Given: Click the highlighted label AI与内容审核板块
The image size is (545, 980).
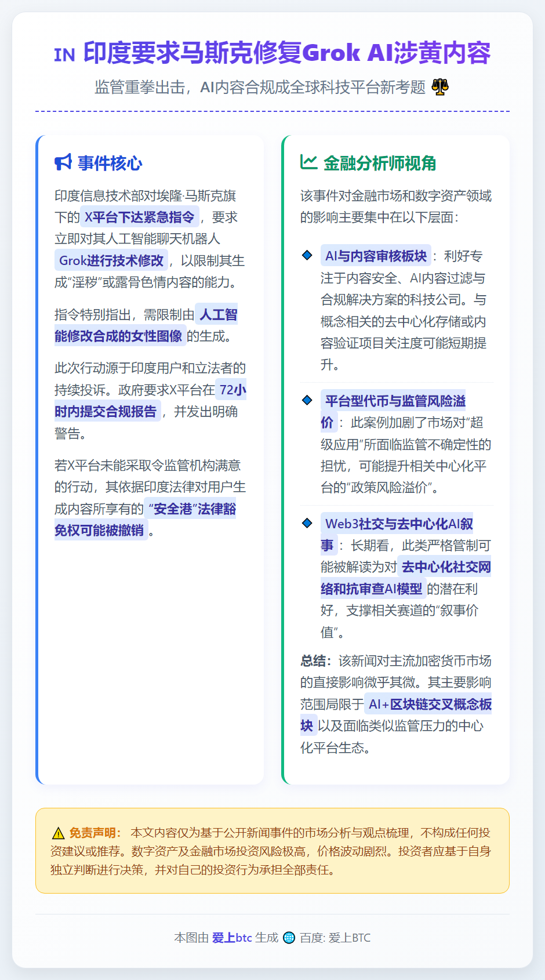Looking at the screenshot, I should tap(376, 256).
